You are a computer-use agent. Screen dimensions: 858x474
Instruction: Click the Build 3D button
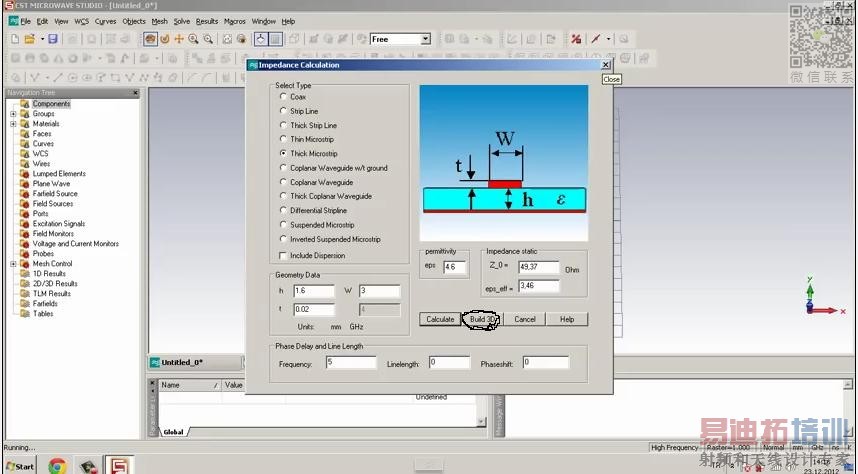[482, 319]
